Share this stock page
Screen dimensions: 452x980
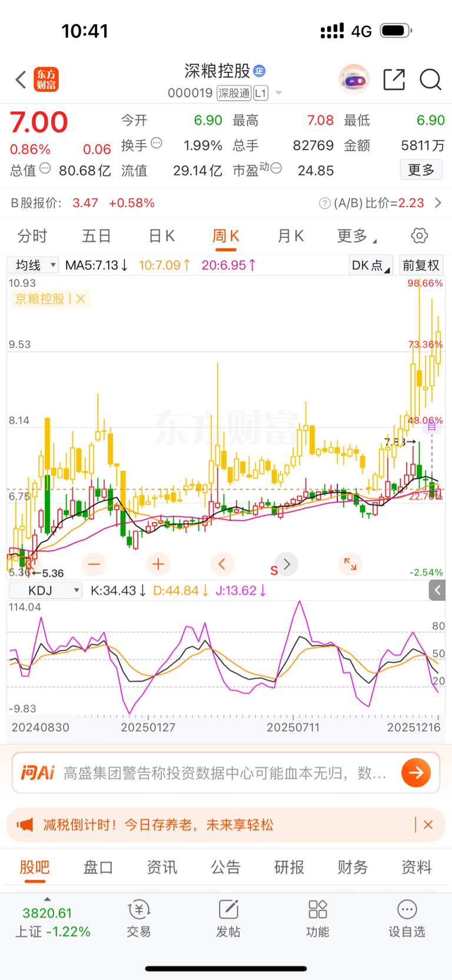(x=394, y=79)
